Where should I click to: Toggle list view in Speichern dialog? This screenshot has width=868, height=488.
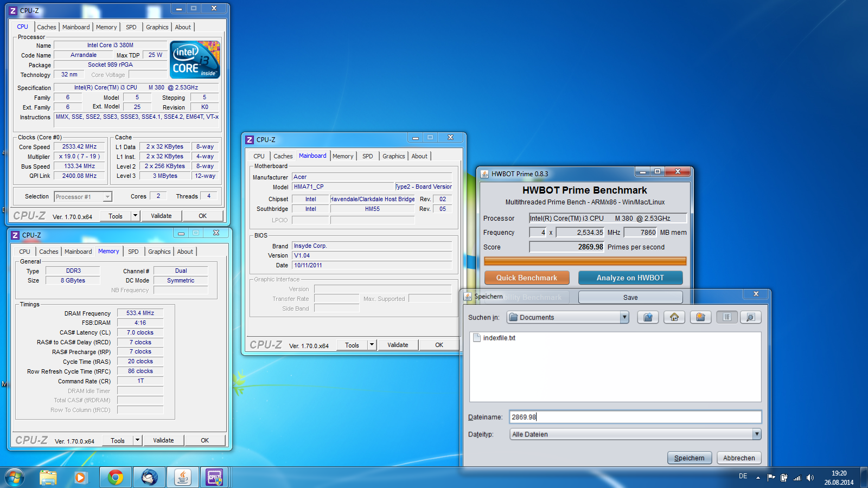point(727,317)
